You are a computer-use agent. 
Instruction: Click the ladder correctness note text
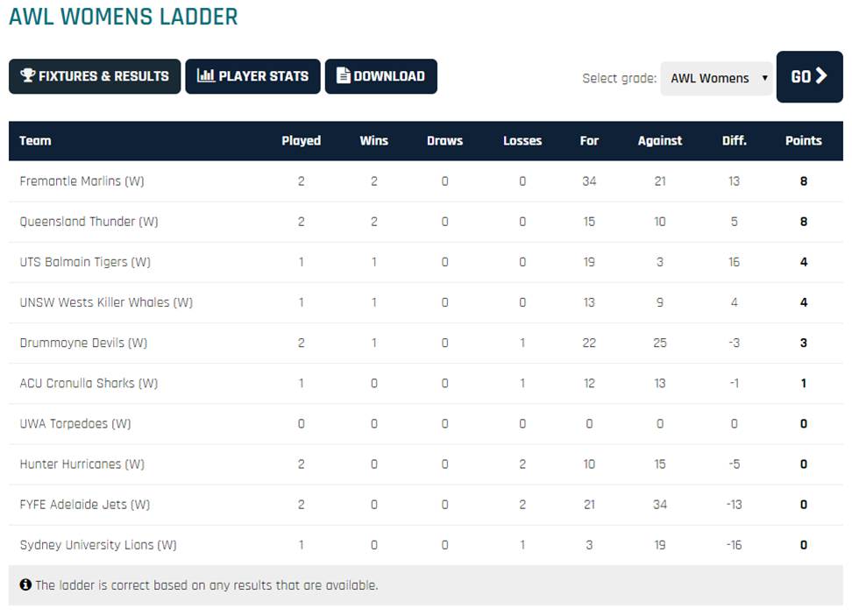(207, 585)
